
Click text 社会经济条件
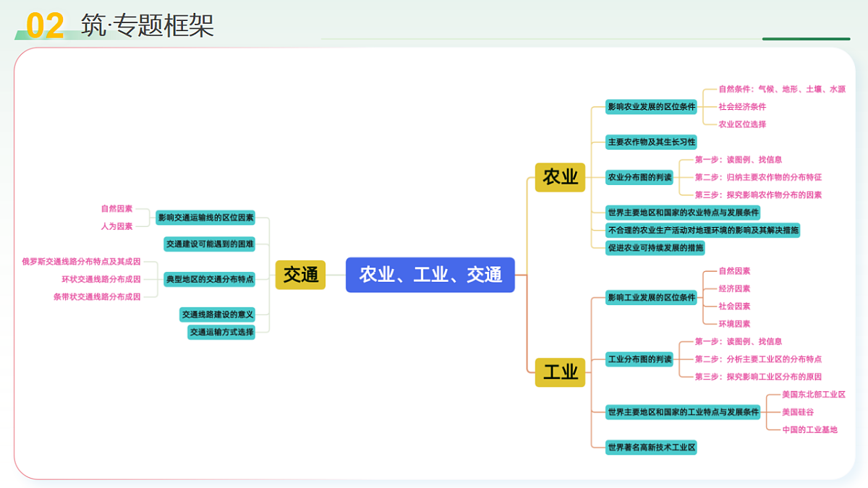(x=742, y=107)
